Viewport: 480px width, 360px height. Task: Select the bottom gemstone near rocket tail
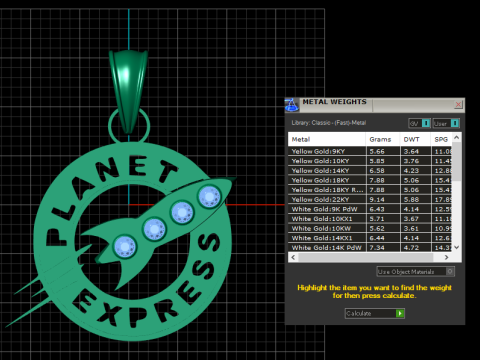click(x=125, y=247)
